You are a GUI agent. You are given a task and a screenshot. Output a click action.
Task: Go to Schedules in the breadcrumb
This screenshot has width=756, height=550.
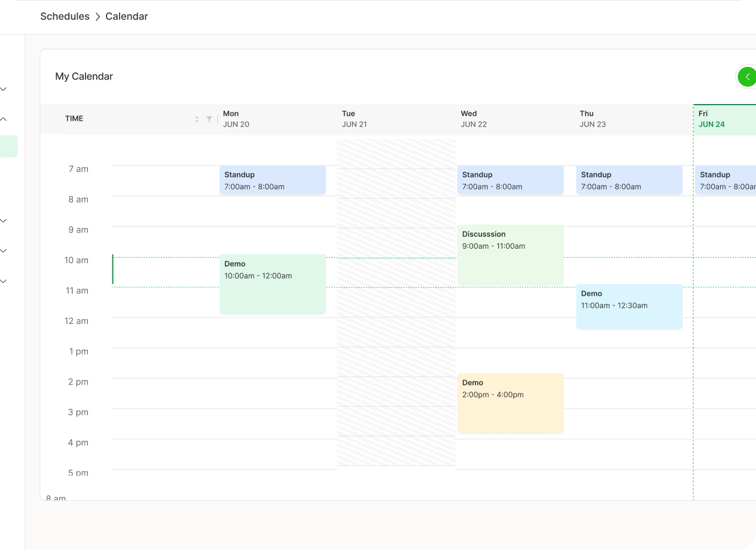(65, 17)
